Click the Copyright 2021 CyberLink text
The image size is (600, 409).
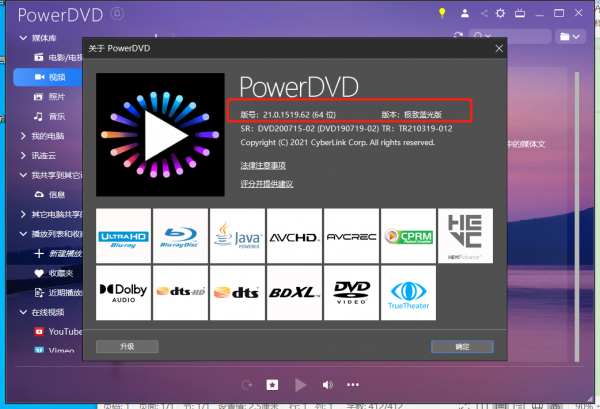tap(338, 142)
